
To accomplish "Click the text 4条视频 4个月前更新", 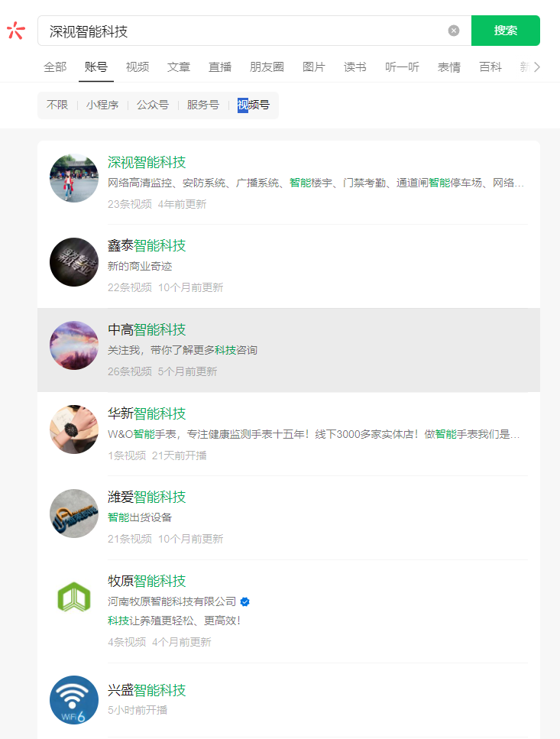I will [x=159, y=643].
